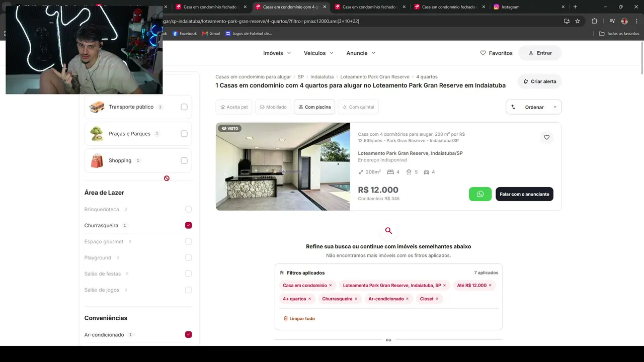
Task: Toggle the "Mobiliado" quick filter
Action: 273,107
